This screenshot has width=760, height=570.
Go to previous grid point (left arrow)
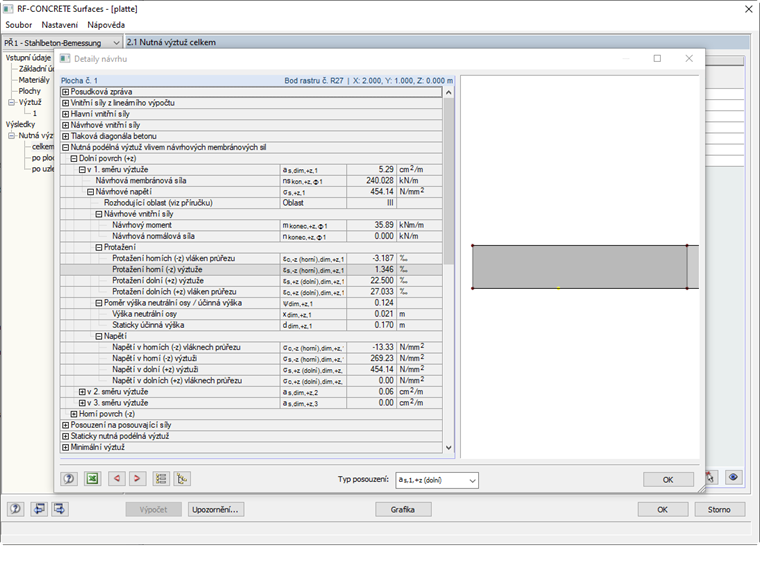click(x=117, y=479)
